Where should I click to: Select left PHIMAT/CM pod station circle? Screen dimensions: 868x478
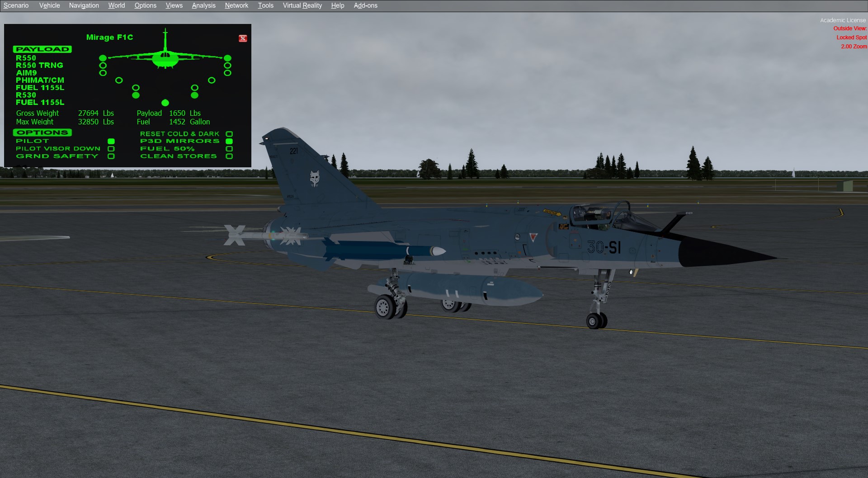(119, 80)
